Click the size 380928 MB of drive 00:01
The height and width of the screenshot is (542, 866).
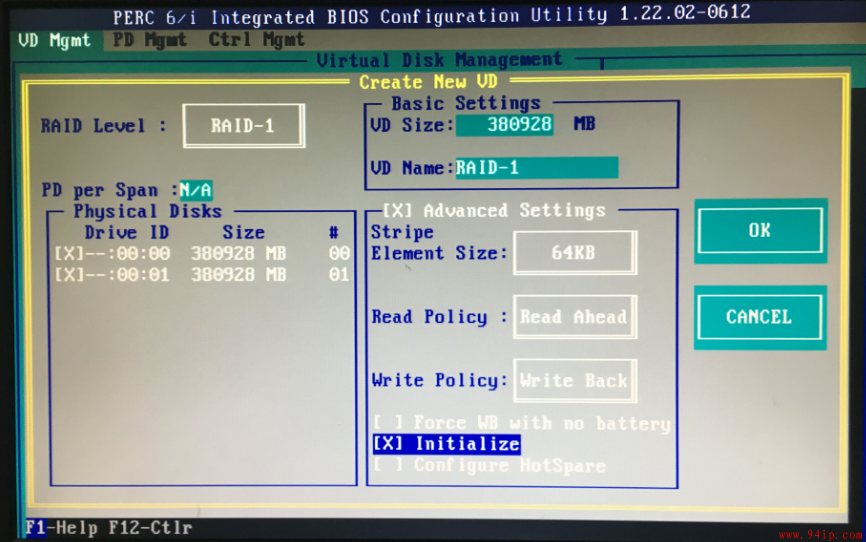coord(239,275)
